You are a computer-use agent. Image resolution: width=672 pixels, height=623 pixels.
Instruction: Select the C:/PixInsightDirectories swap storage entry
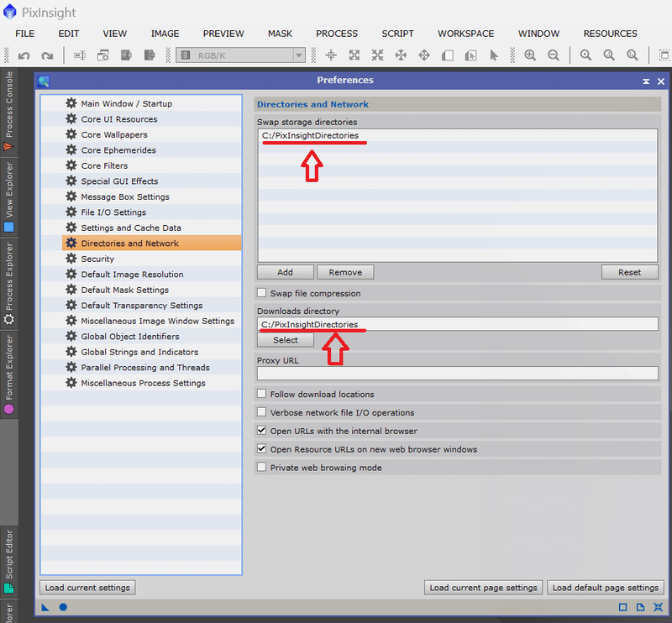457,135
